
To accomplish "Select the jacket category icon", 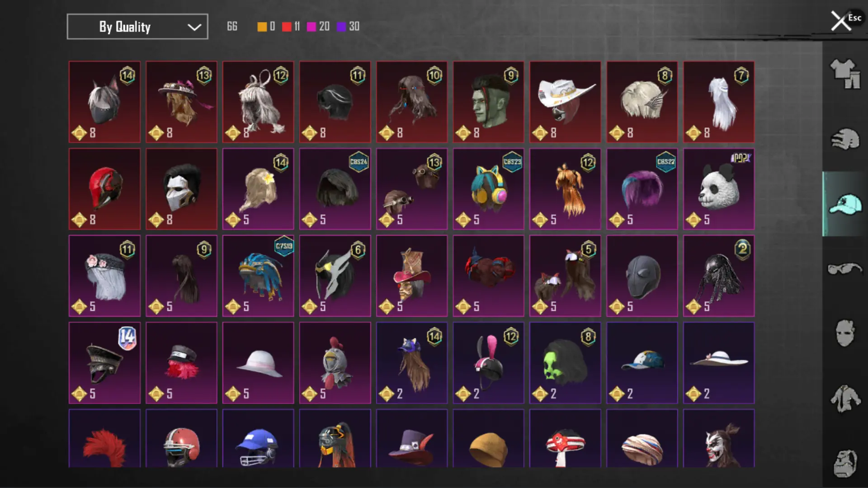I will pos(845,399).
